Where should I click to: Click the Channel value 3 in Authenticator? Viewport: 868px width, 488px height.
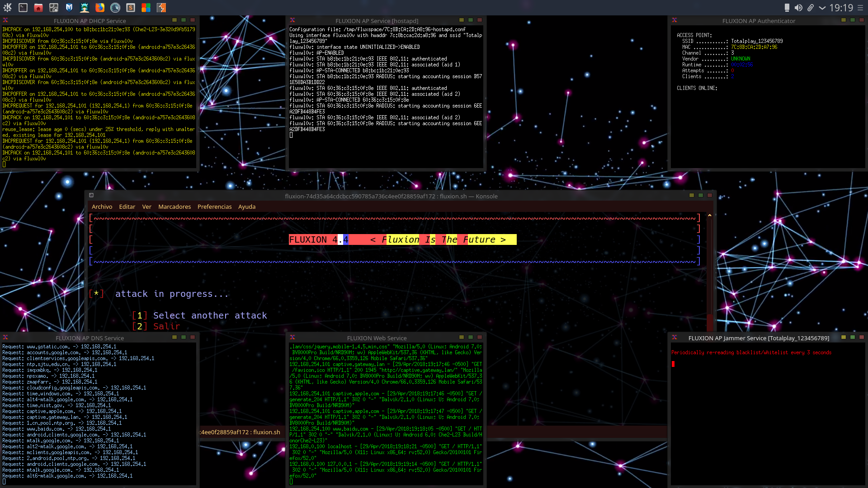(732, 53)
